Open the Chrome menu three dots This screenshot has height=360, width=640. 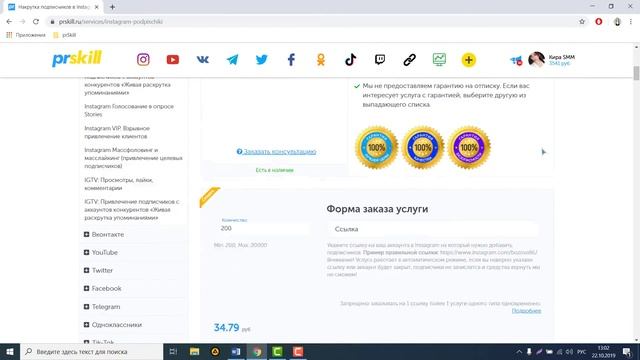tap(631, 22)
